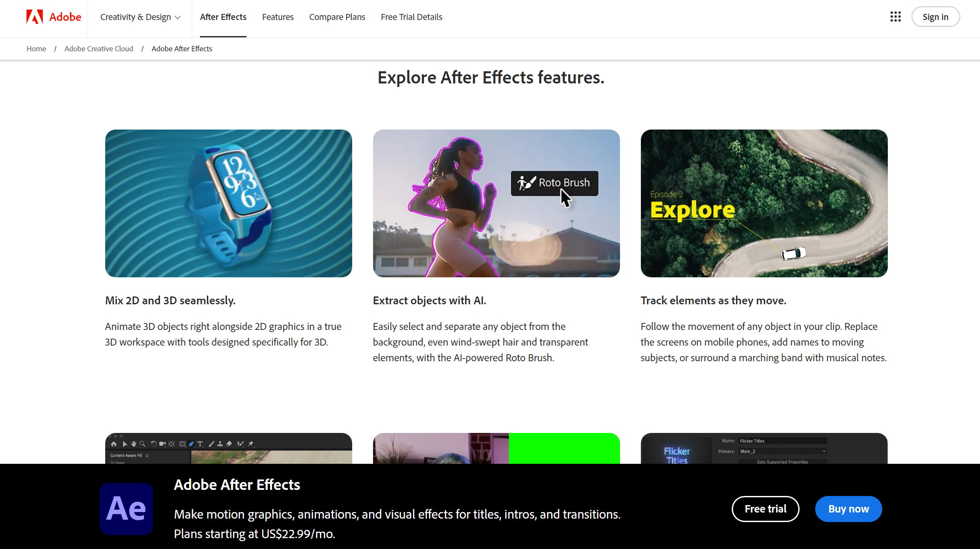Open Free Trial Details page
The width and height of the screenshot is (980, 549).
(411, 17)
